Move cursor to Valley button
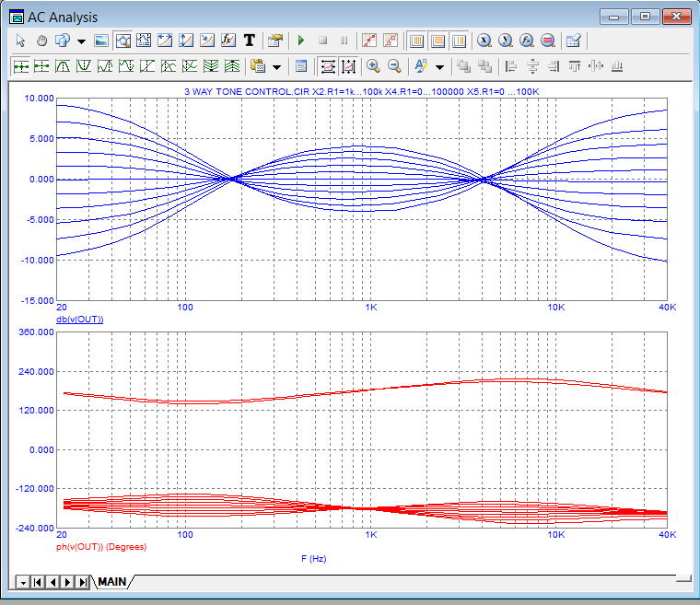 click(84, 66)
